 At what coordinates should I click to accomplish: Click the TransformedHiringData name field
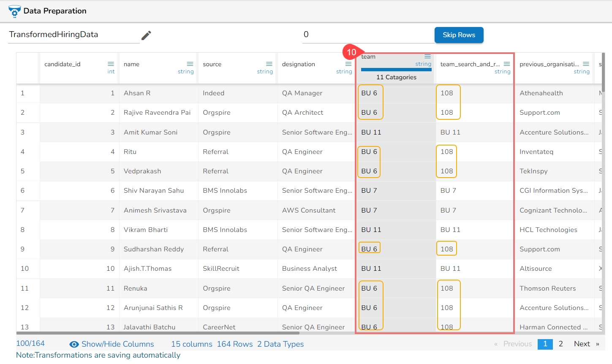tap(74, 35)
